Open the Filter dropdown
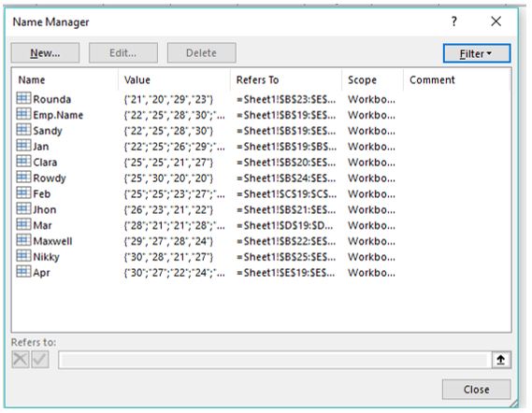Image resolution: width=532 pixels, height=413 pixels. coord(476,53)
